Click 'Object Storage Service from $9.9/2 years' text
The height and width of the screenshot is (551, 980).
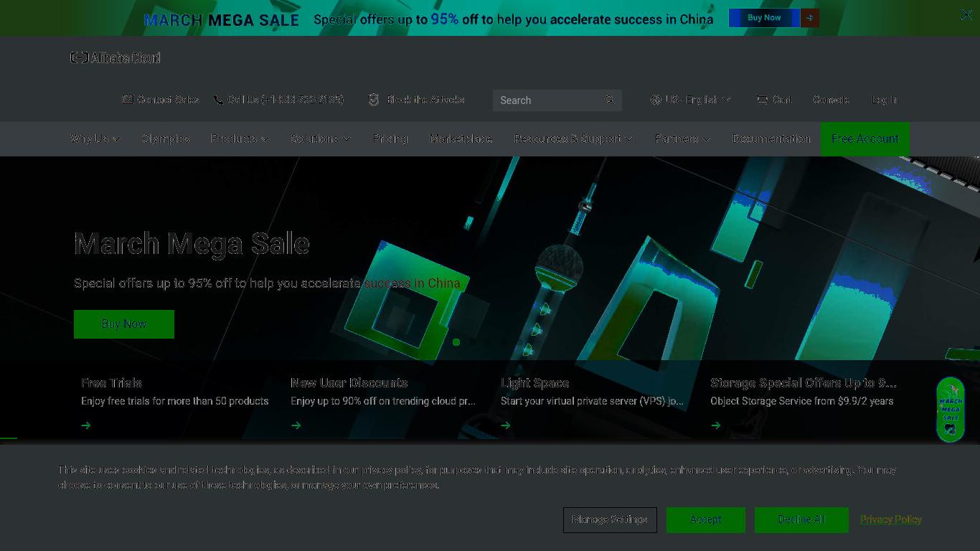801,401
